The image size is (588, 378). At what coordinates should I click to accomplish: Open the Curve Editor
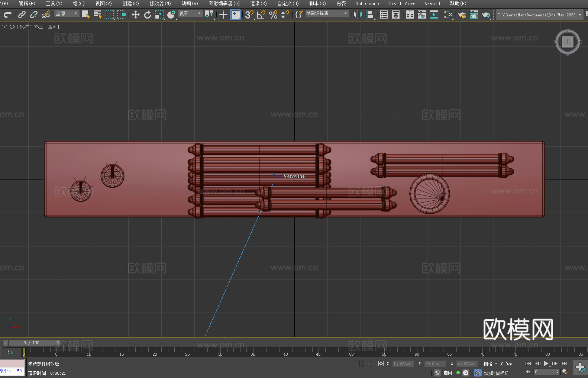tap(422, 14)
